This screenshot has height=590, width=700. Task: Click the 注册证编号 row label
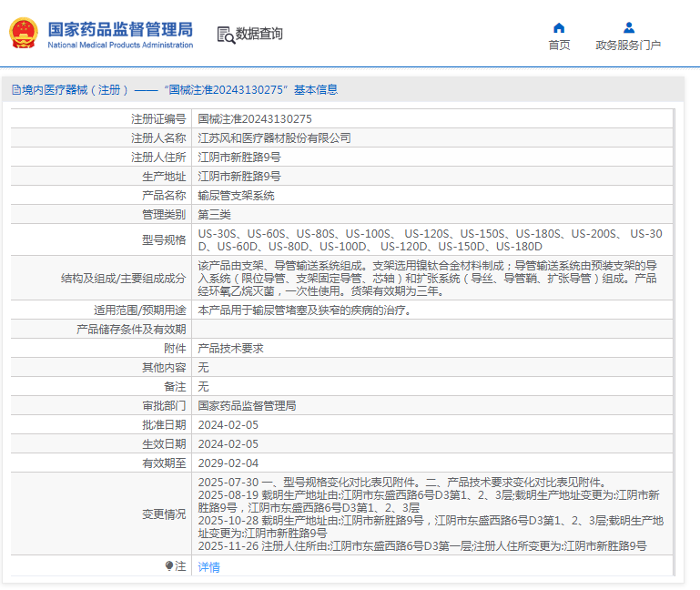[x=158, y=118]
